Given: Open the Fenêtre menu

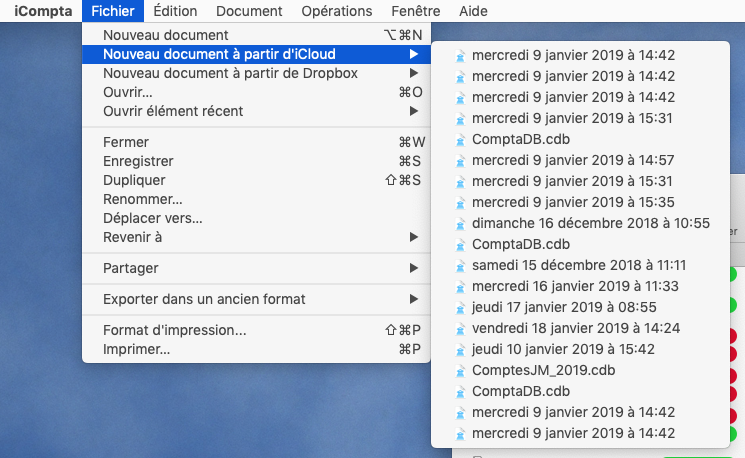Looking at the screenshot, I should 415,11.
